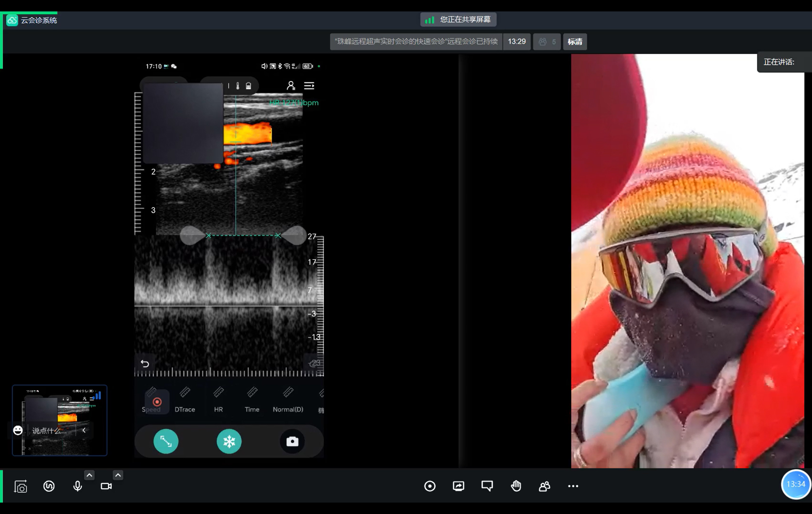Open the more options ellipsis menu
The height and width of the screenshot is (514, 812).
[573, 486]
